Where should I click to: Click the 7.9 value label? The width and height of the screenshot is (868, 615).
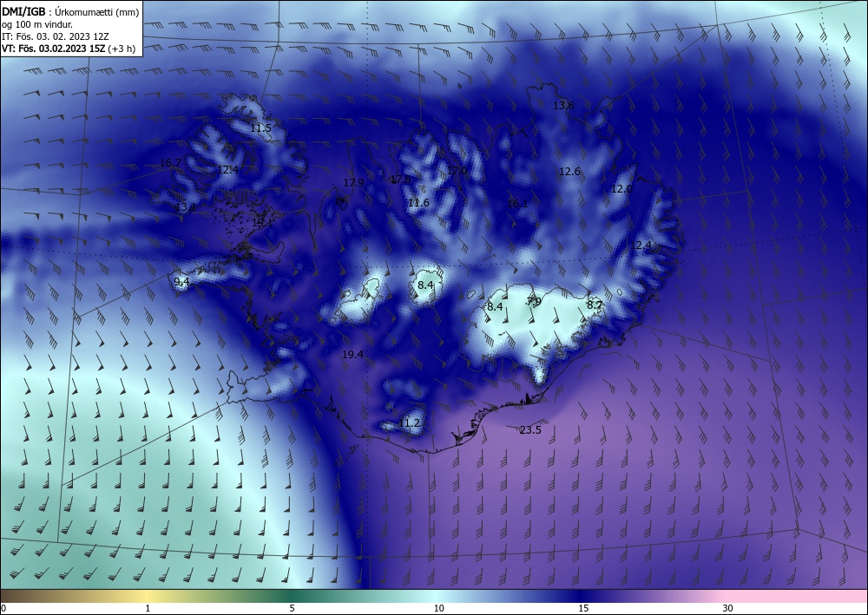(534, 301)
